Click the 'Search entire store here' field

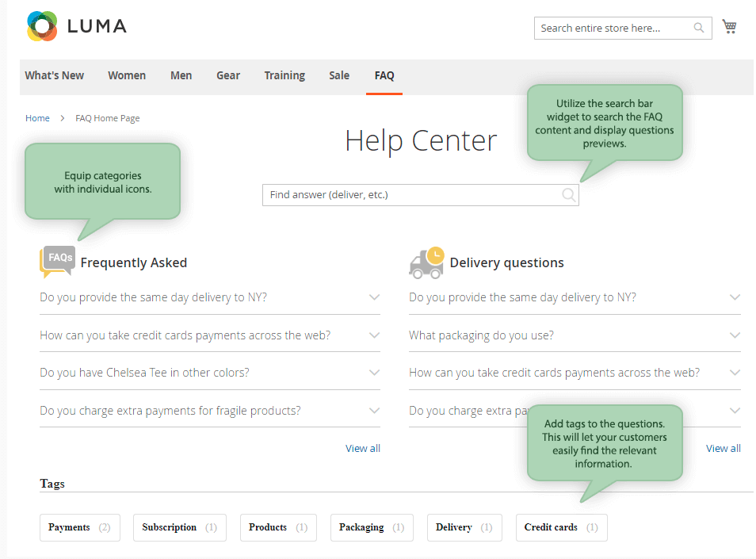click(613, 28)
